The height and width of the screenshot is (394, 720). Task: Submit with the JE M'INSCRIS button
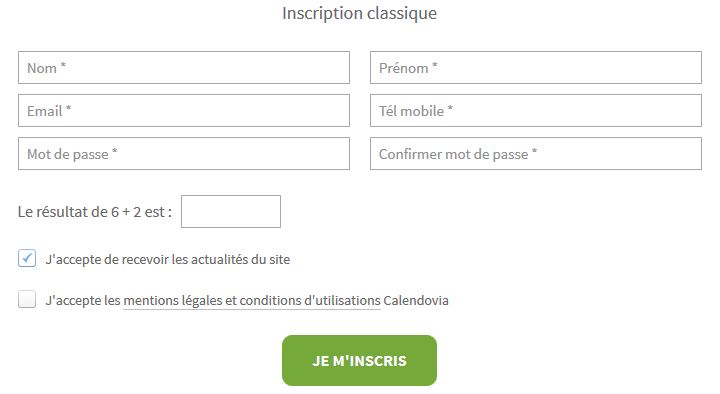pyautogui.click(x=360, y=360)
